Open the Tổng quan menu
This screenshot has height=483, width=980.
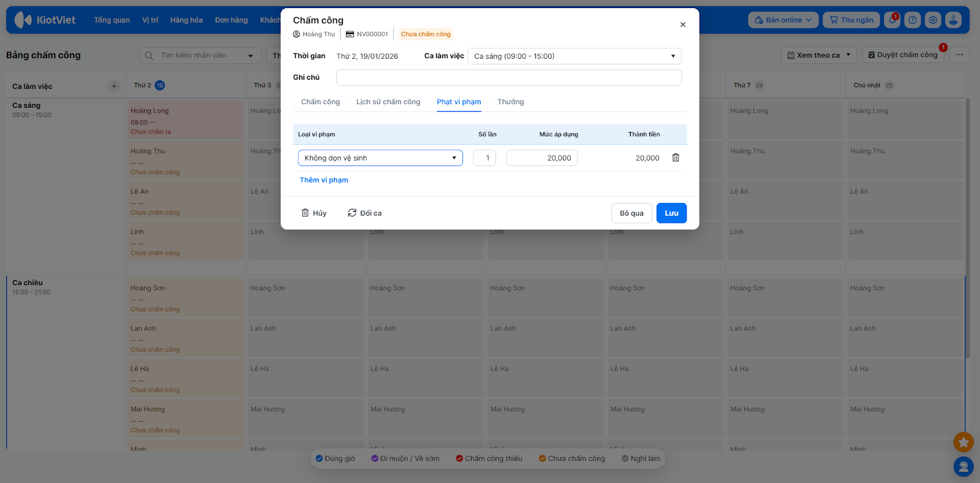(x=112, y=20)
